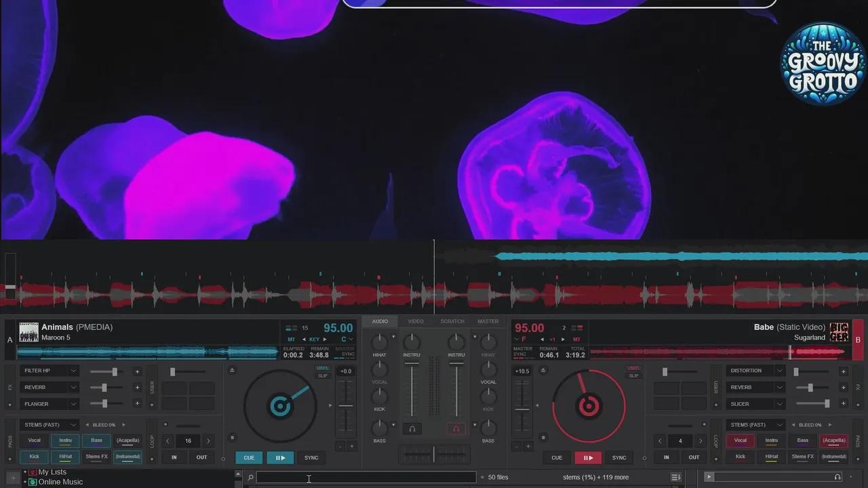This screenshot has width=868, height=488.
Task: Click the plus button beside SLICER
Action: [843, 404]
